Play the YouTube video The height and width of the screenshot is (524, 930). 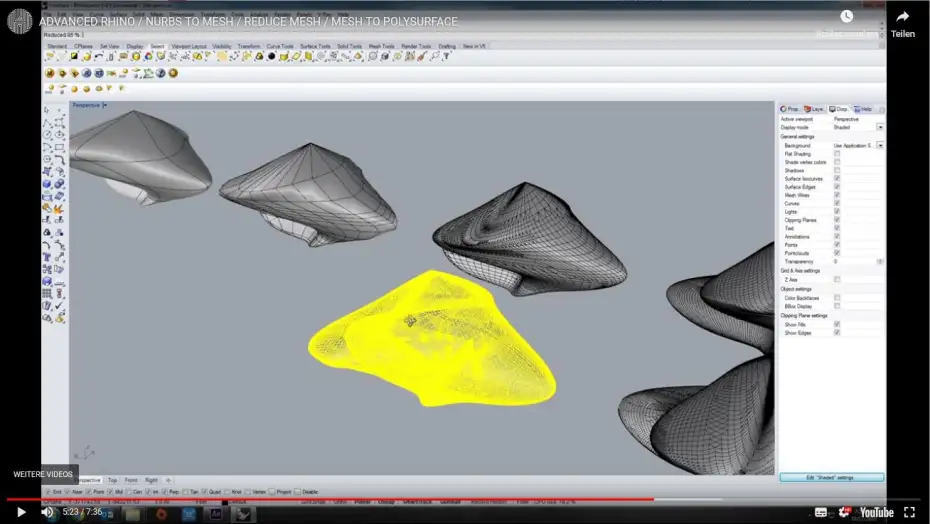point(21,512)
